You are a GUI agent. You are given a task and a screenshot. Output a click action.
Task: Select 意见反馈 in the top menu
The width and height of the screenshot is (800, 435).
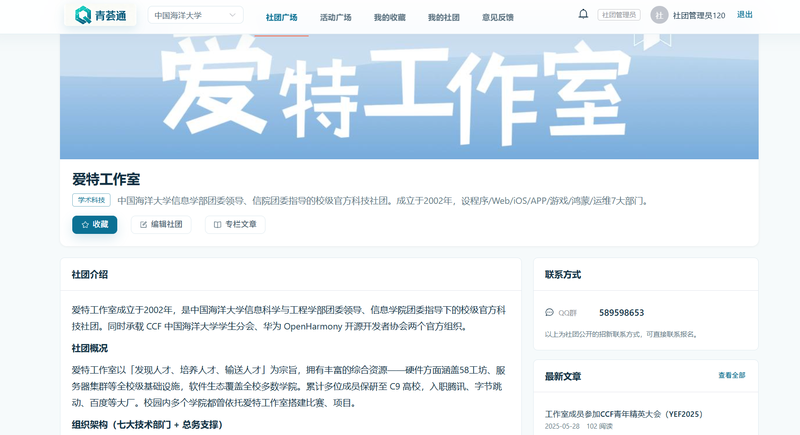pos(498,17)
